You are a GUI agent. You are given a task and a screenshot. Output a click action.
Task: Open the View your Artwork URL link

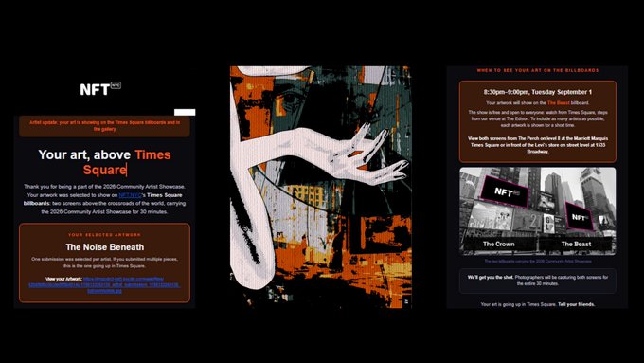(x=104, y=285)
